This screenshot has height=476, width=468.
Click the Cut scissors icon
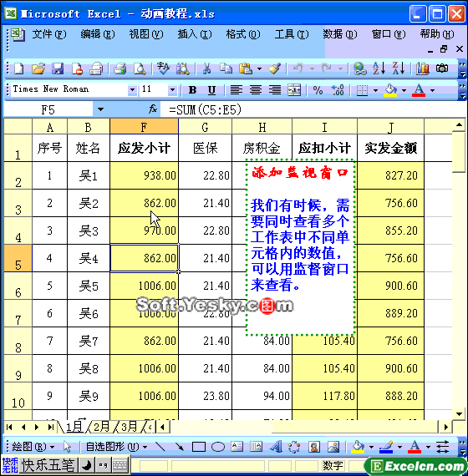(206, 68)
